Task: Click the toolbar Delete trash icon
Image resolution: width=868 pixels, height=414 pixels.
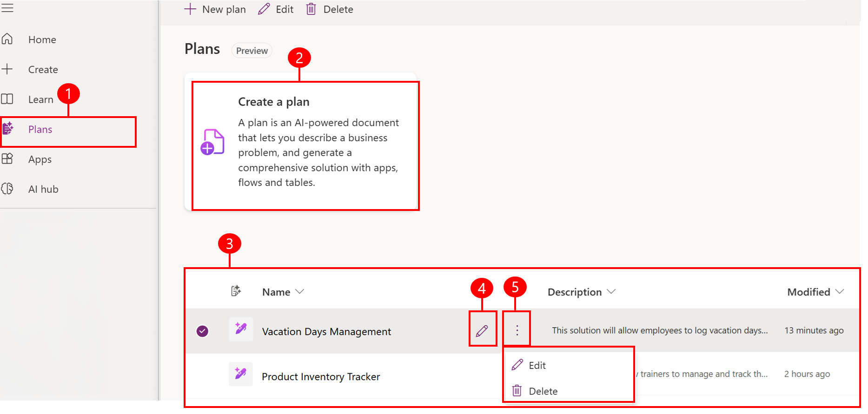Action: [311, 9]
